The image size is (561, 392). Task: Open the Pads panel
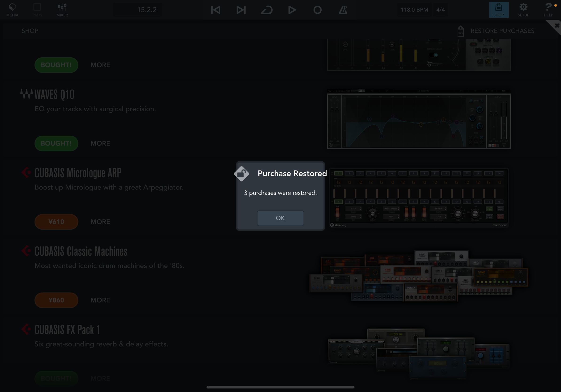point(37,10)
